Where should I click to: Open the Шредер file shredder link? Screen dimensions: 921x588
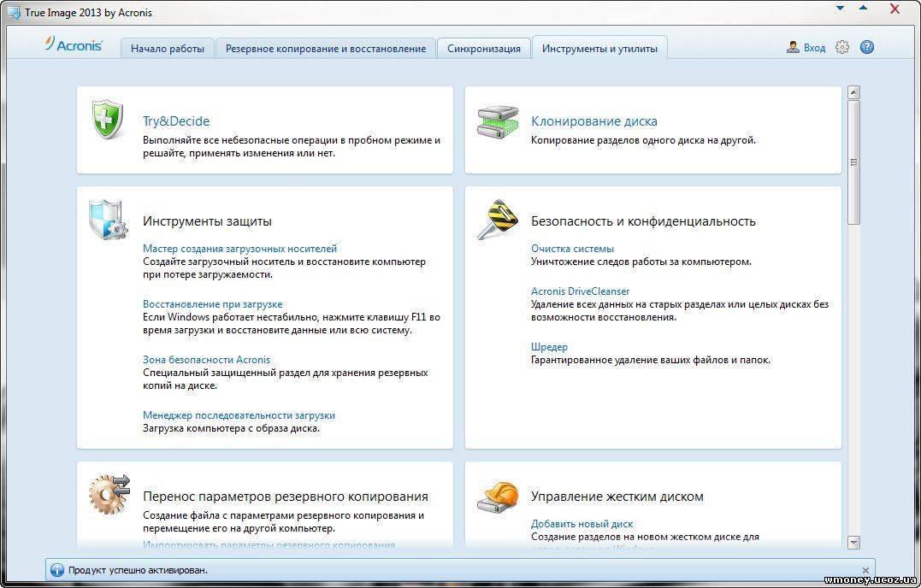549,347
